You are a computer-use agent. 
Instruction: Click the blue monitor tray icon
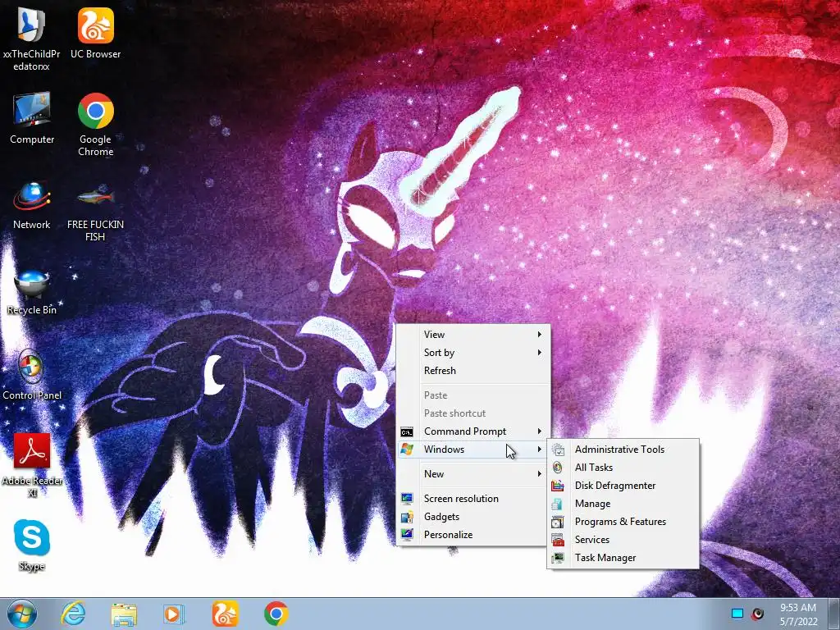click(737, 614)
